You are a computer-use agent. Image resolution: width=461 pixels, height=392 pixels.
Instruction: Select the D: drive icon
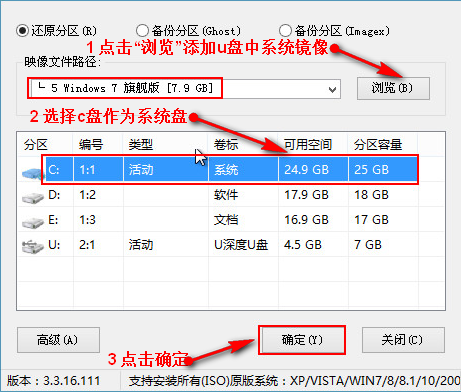tap(33, 198)
